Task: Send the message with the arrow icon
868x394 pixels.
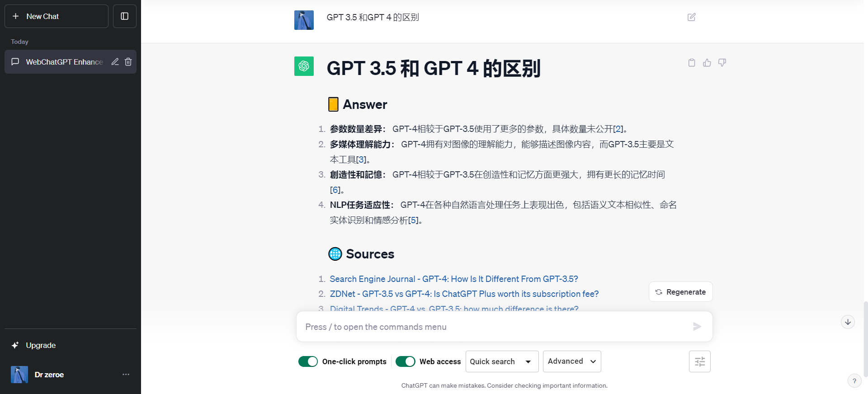Action: (x=697, y=327)
